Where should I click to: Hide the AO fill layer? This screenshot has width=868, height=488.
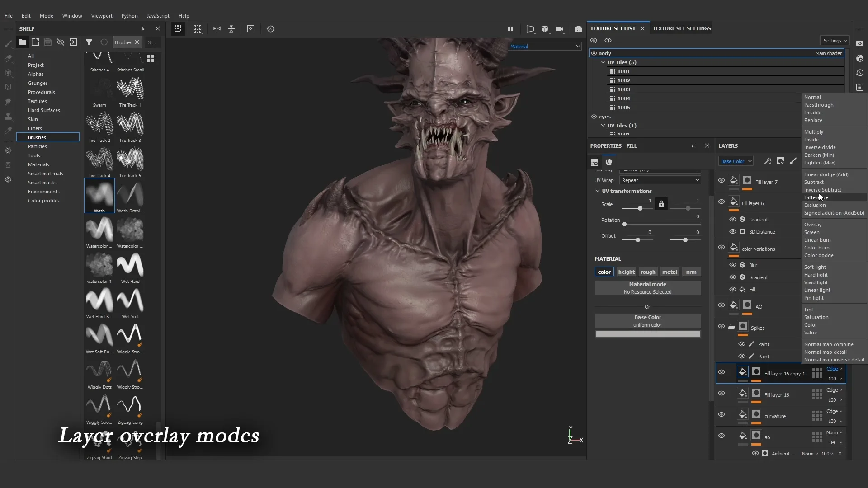point(722,305)
